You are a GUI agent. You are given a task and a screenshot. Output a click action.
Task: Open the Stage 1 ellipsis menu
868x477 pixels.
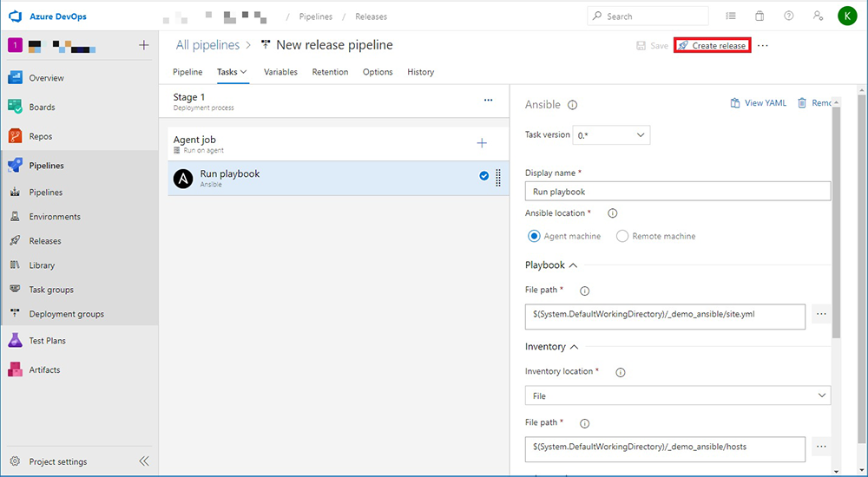click(488, 100)
